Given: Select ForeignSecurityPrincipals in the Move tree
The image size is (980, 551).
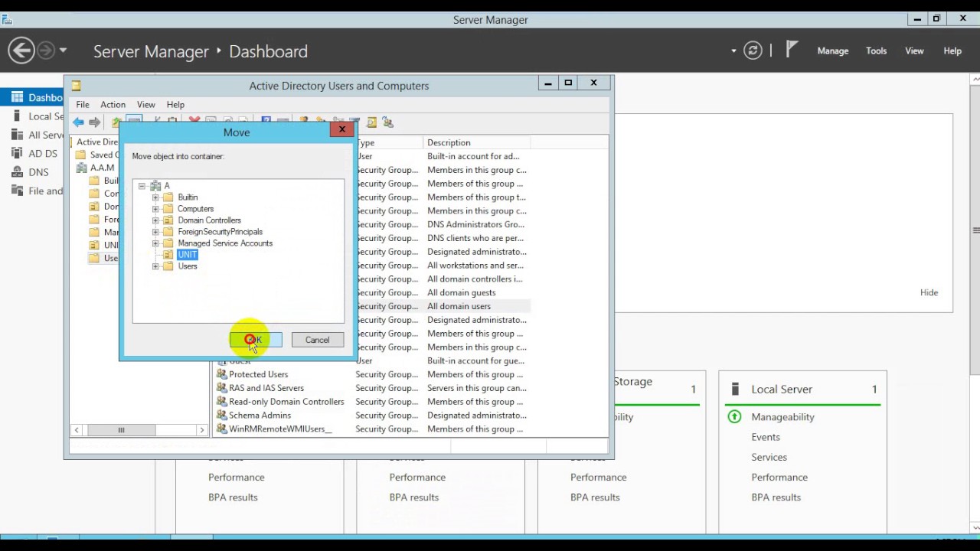Looking at the screenshot, I should coord(220,231).
